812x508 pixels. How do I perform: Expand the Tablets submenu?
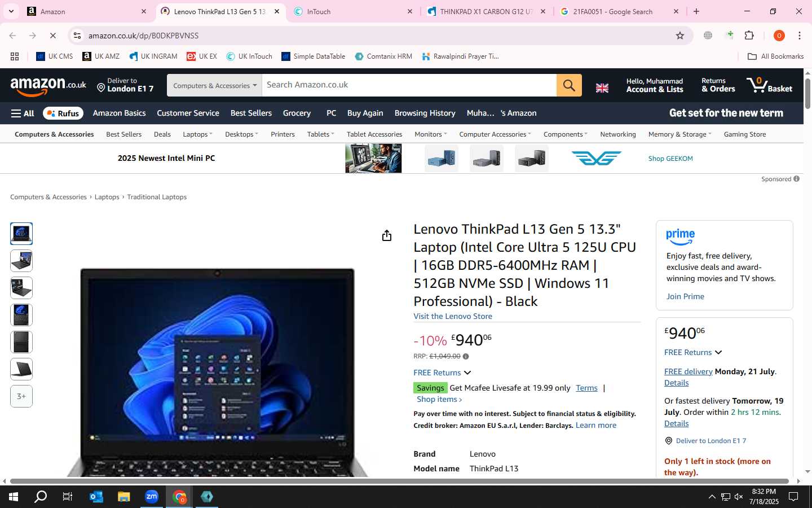(x=320, y=134)
